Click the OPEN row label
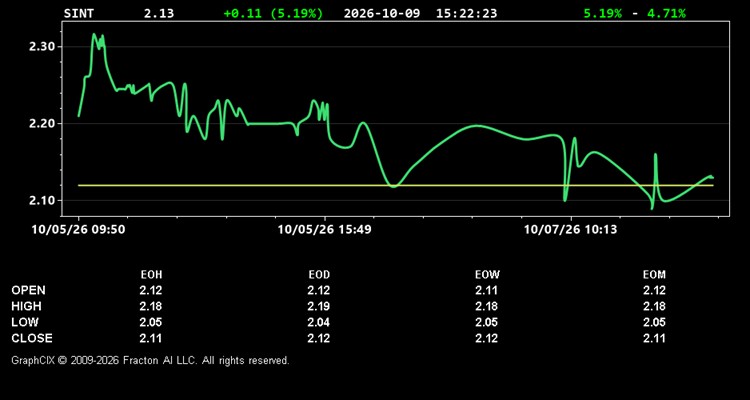The image size is (750, 400). coord(29,290)
